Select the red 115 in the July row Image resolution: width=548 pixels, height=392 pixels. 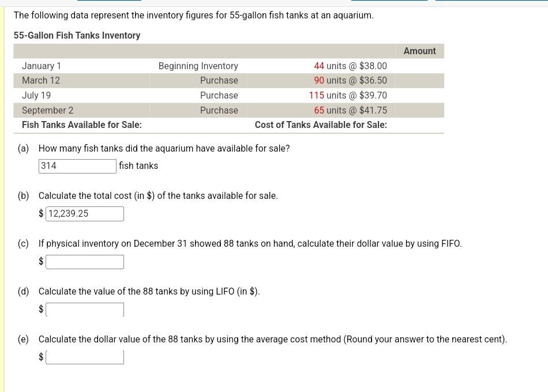pos(317,95)
